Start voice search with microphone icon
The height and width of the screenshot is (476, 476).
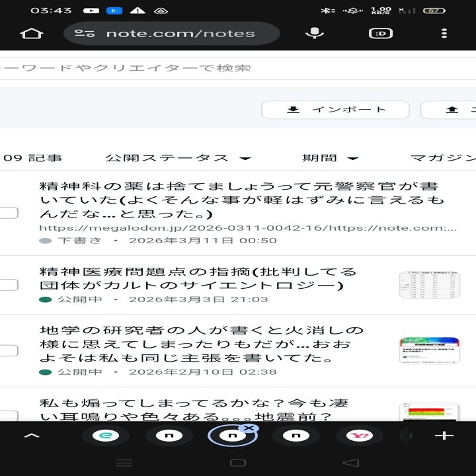(315, 33)
